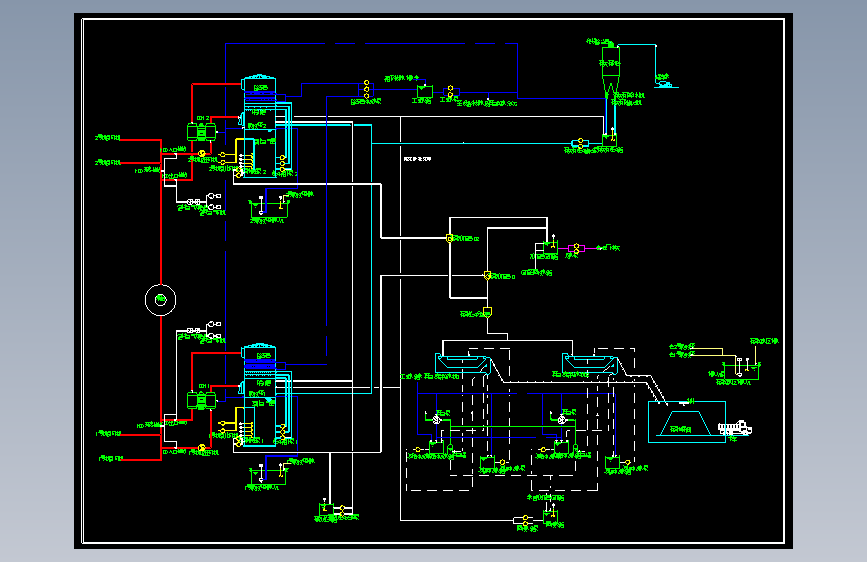Click the magenta pump symbol
867x562 pixels.
576,249
